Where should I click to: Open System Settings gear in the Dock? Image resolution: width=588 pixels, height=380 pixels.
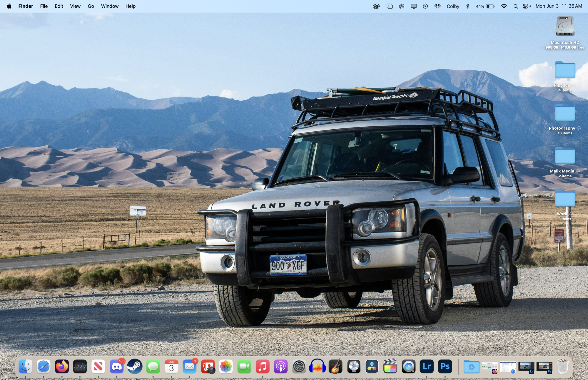tap(299, 366)
